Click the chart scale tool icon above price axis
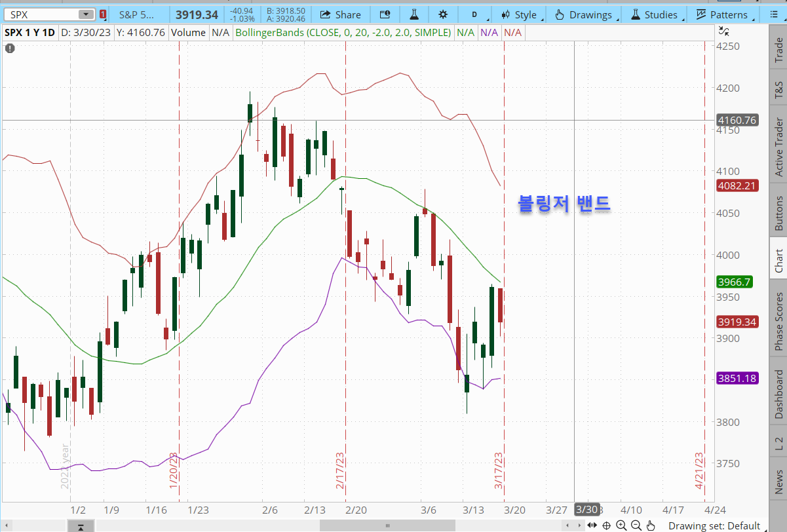Viewport: 787px width, 532px height. [x=723, y=30]
